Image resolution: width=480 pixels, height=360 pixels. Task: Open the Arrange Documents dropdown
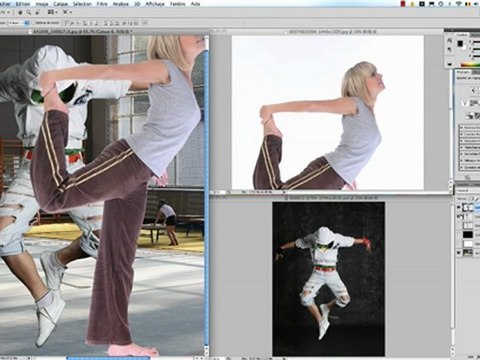(53, 12)
